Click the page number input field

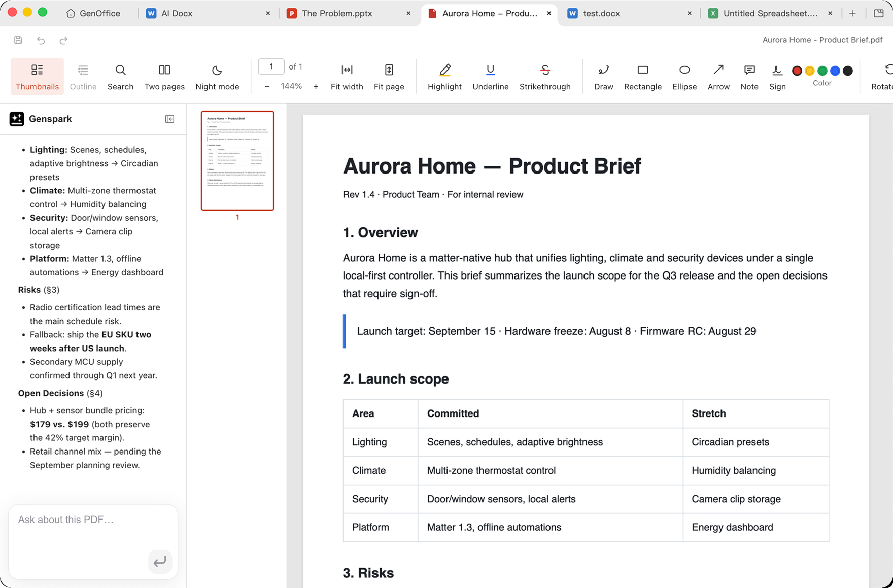pos(271,66)
